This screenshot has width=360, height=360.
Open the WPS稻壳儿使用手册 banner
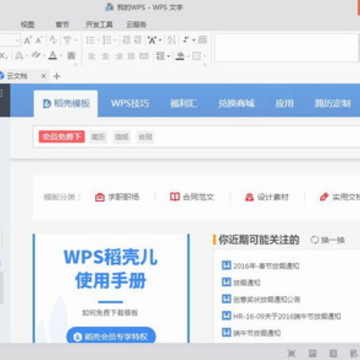coord(111,288)
